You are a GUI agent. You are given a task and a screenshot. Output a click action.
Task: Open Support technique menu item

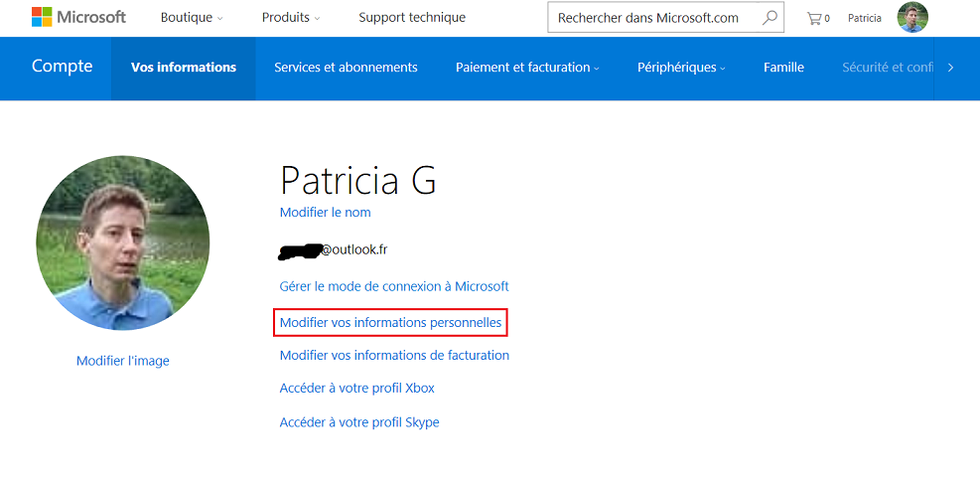tap(412, 18)
